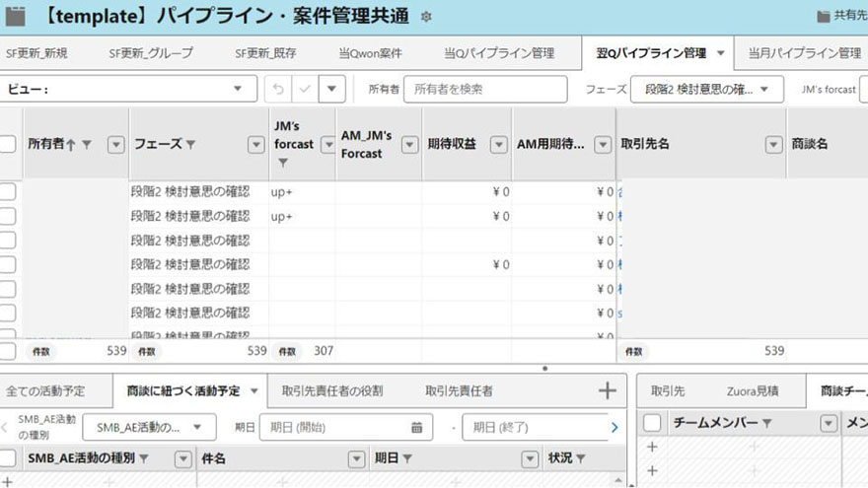Click the save checkmark in the view toolbar
The height and width of the screenshot is (488, 868).
pos(305,89)
